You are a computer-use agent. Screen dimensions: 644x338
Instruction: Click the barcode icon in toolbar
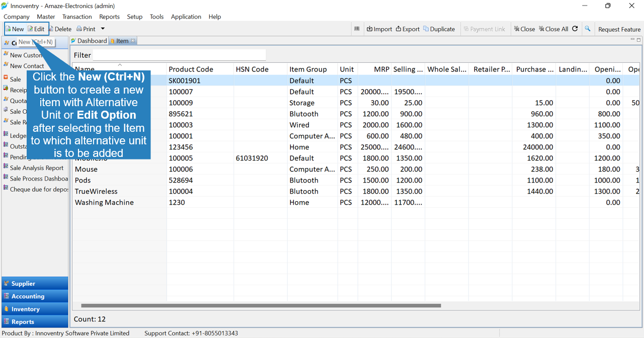[357, 29]
